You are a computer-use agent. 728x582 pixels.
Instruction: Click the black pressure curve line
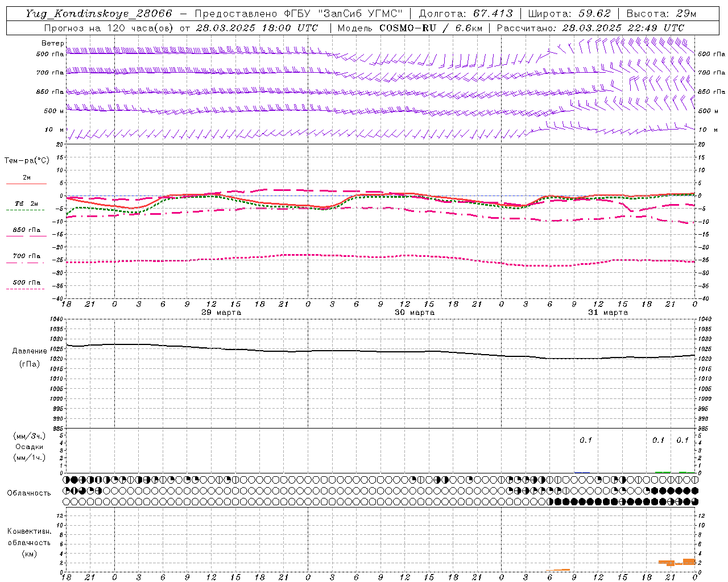click(x=380, y=351)
